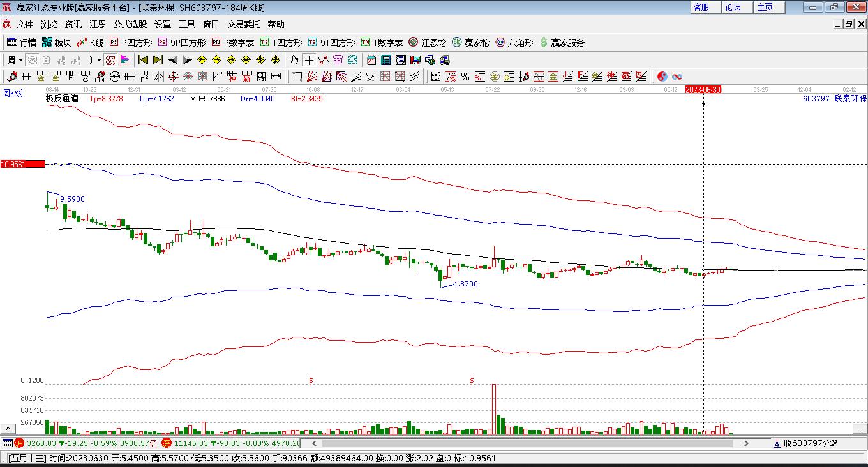Screen dimensions: 868x467
Task: Expand the 月 period dropdown arrow
Action: (20, 60)
